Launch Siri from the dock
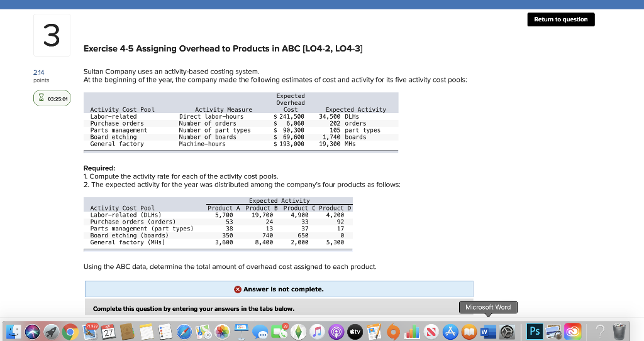 [33, 332]
